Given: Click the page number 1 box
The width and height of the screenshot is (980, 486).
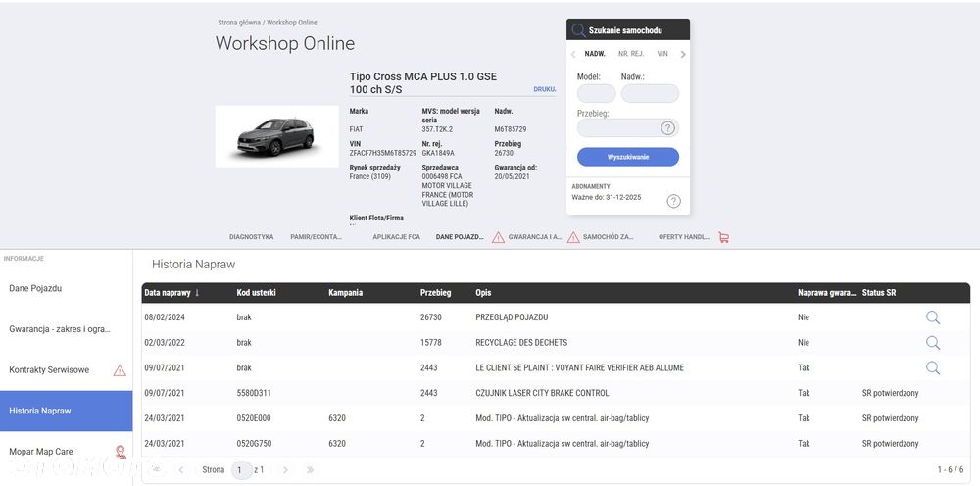Looking at the screenshot, I should (241, 469).
